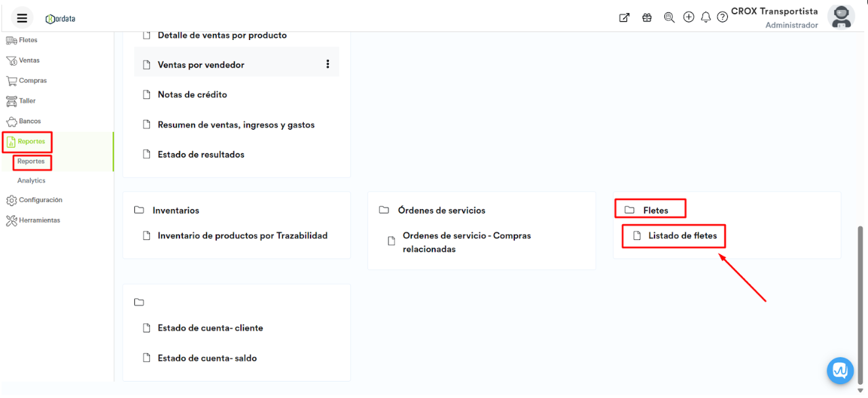
Task: Open the user avatar profile menu
Action: tap(840, 17)
